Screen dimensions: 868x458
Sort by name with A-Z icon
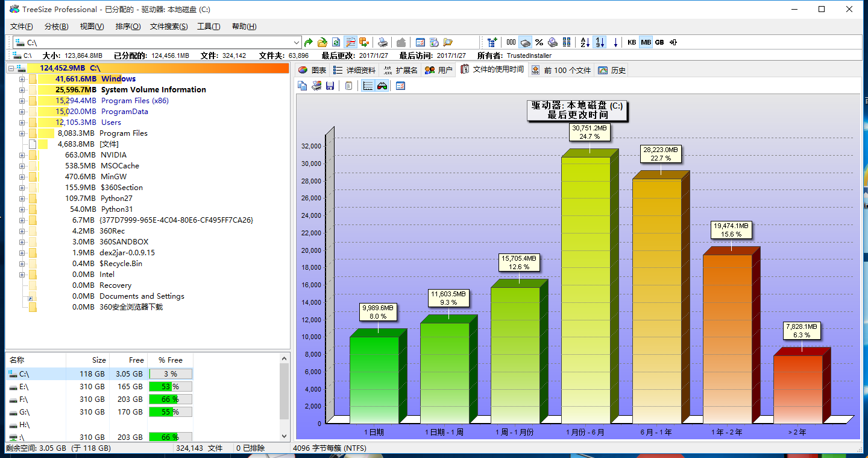[585, 42]
